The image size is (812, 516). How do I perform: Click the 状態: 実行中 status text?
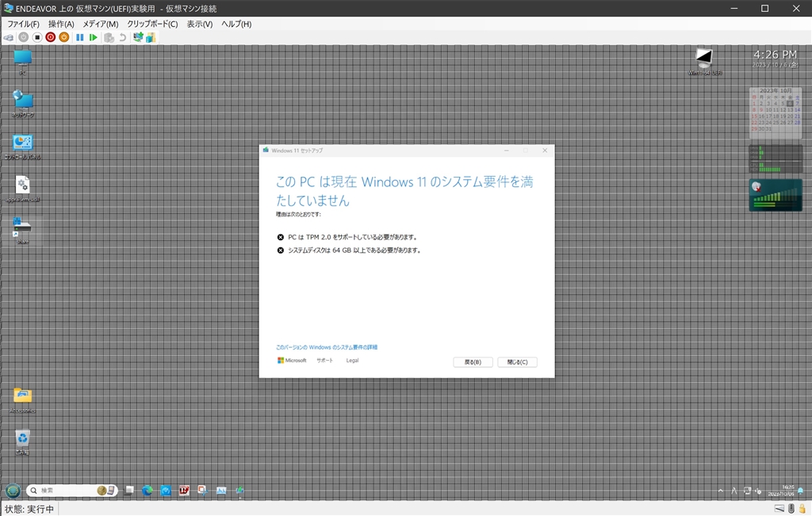point(29,510)
